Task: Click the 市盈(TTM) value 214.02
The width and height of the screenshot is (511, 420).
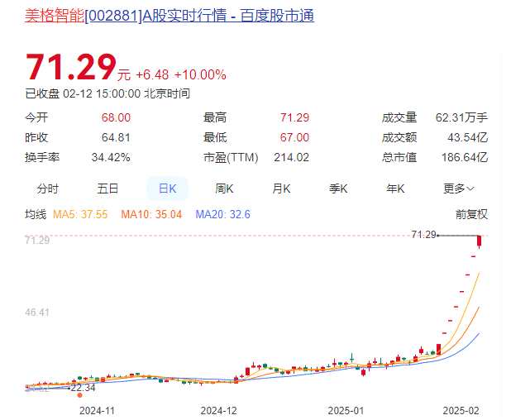Action: pyautogui.click(x=291, y=158)
